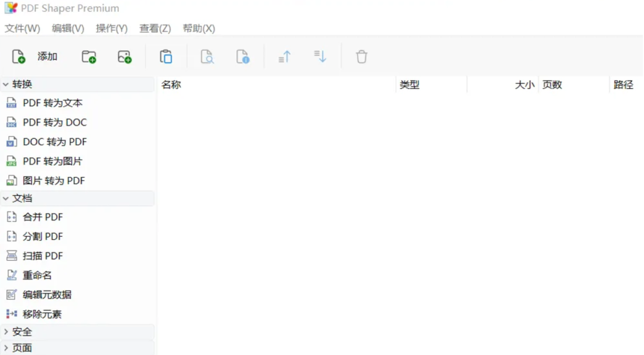
Task: Collapse the 文档 section chevron
Action: (6, 198)
